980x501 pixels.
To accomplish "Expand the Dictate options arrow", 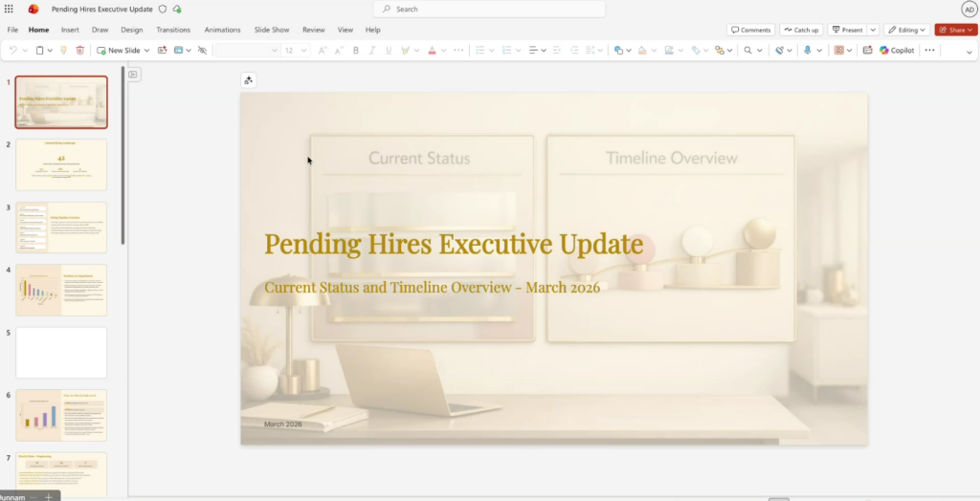I will tap(819, 50).
